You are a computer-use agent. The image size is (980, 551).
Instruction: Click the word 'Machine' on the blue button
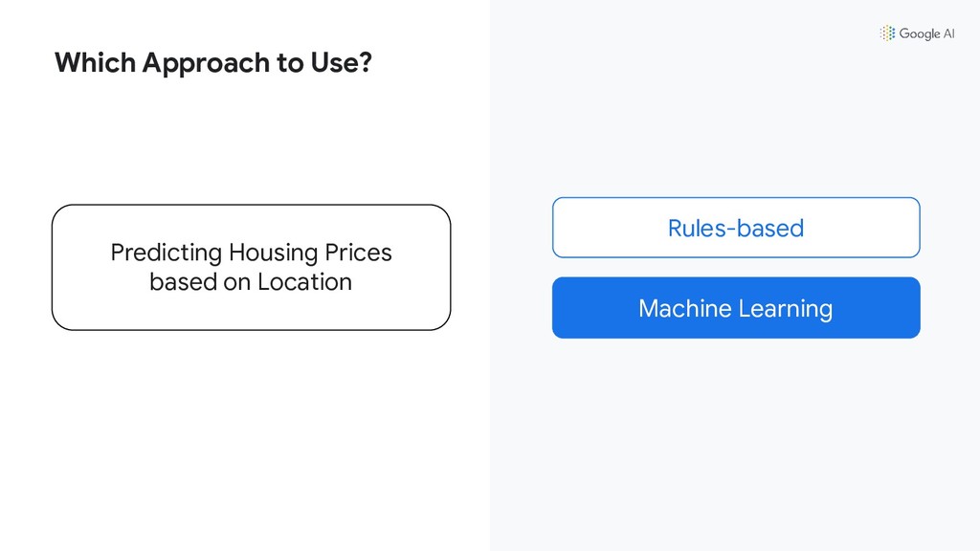point(685,308)
